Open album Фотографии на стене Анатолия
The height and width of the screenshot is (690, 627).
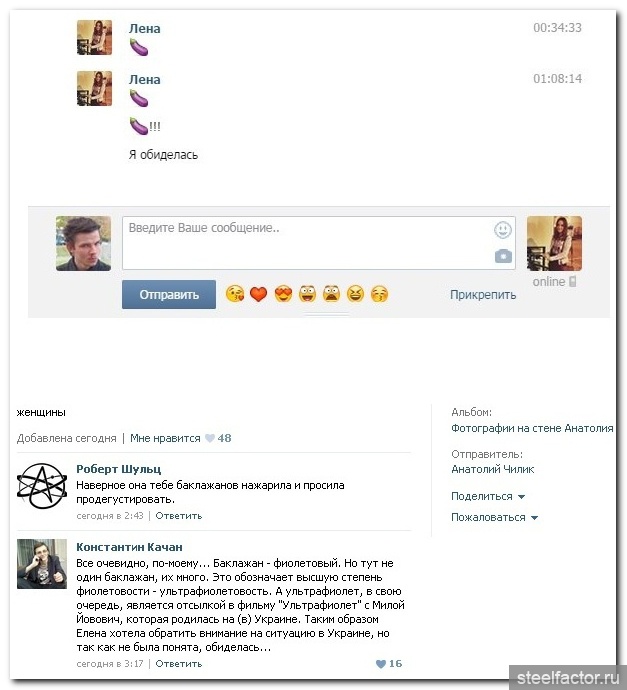(x=532, y=428)
